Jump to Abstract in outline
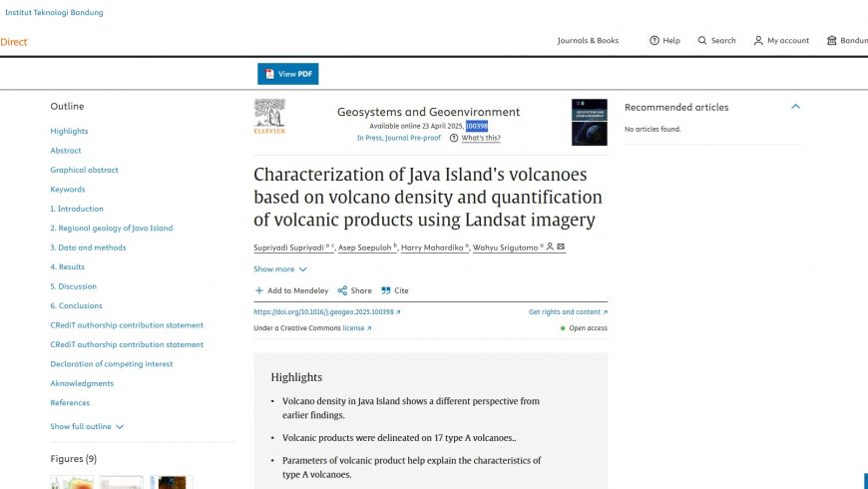The image size is (868, 489). pos(65,150)
